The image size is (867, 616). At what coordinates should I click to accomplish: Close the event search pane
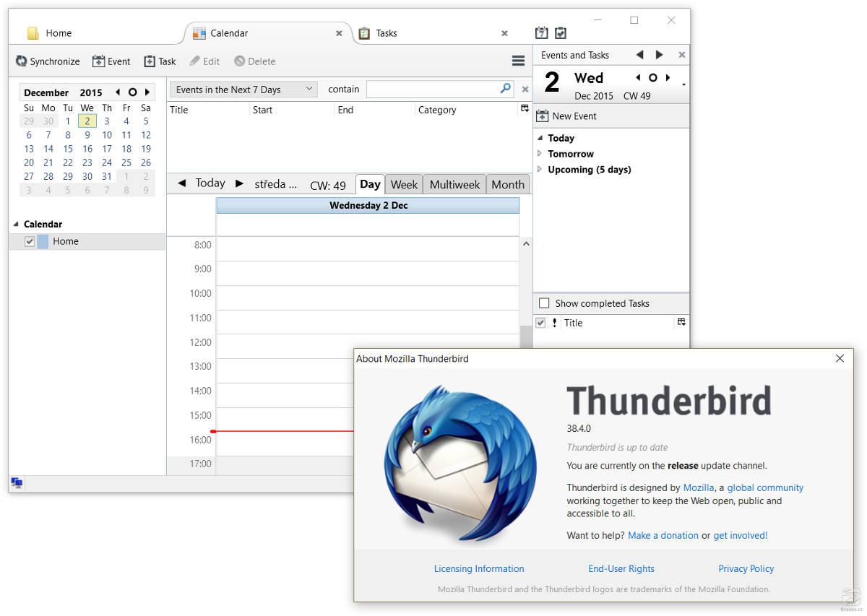[525, 90]
